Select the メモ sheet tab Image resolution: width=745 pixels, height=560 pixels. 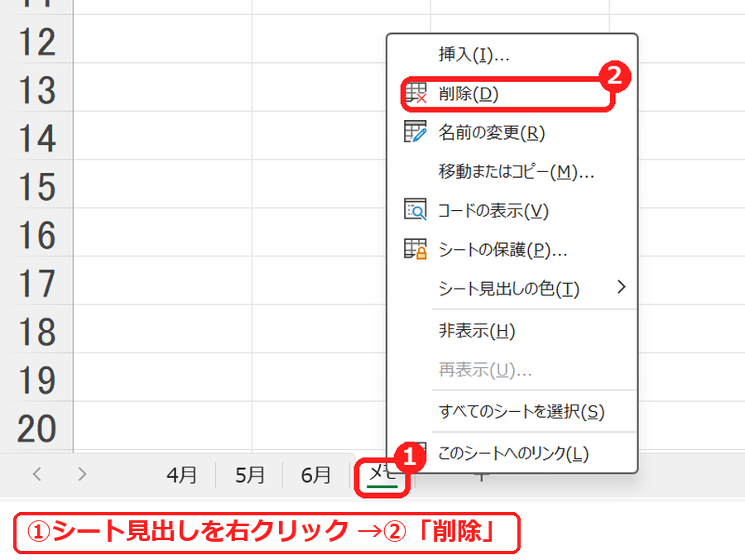382,475
